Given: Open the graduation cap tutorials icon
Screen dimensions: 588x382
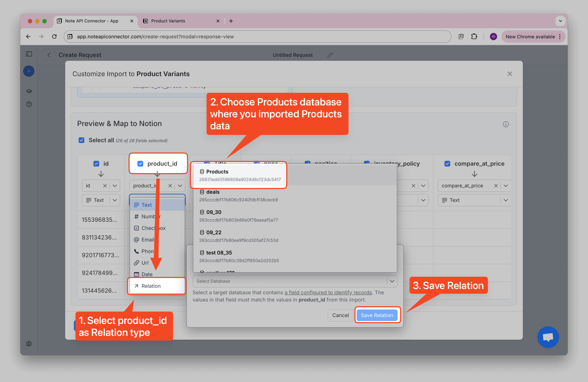Looking at the screenshot, I should [x=29, y=91].
